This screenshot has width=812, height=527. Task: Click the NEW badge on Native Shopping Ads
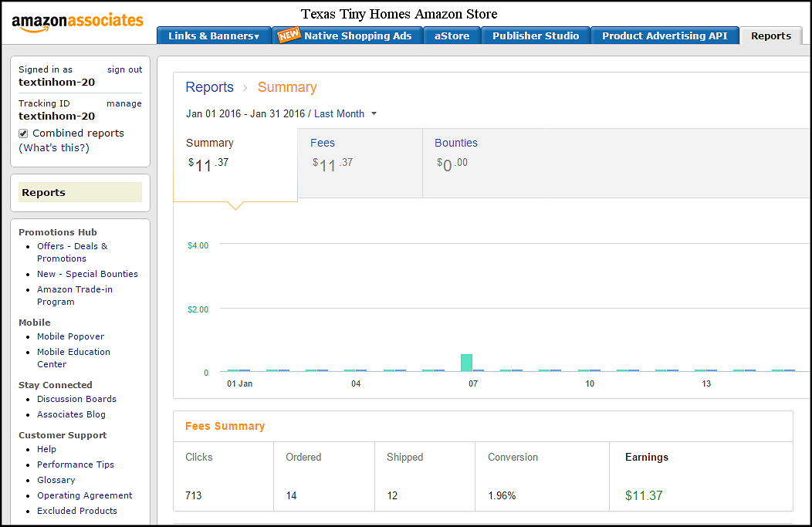289,35
